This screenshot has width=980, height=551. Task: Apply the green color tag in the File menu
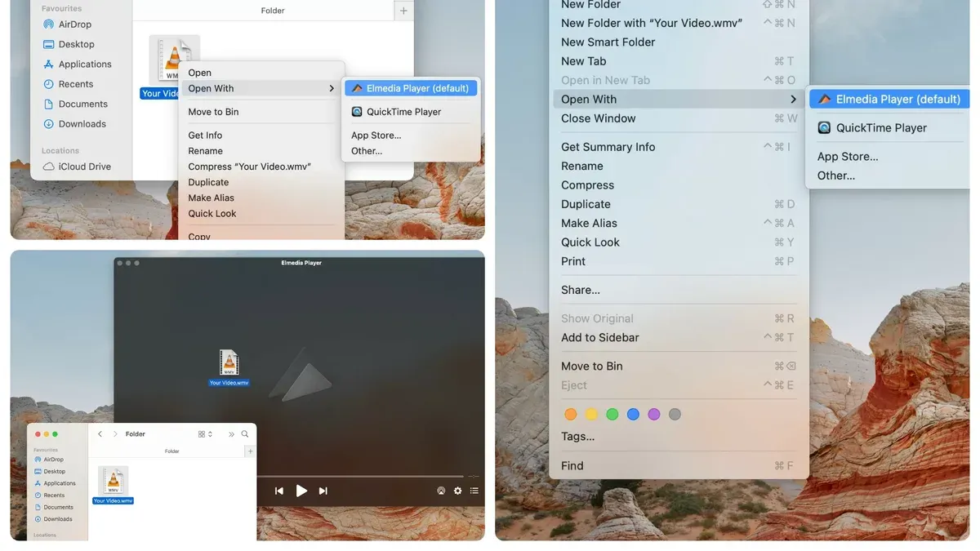tap(612, 415)
